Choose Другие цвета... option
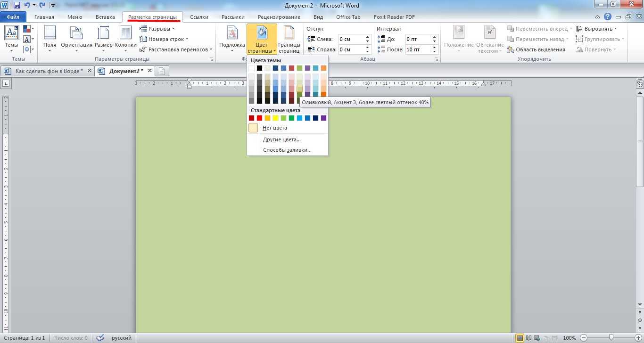Image resolution: width=644 pixels, height=343 pixels. (x=282, y=139)
